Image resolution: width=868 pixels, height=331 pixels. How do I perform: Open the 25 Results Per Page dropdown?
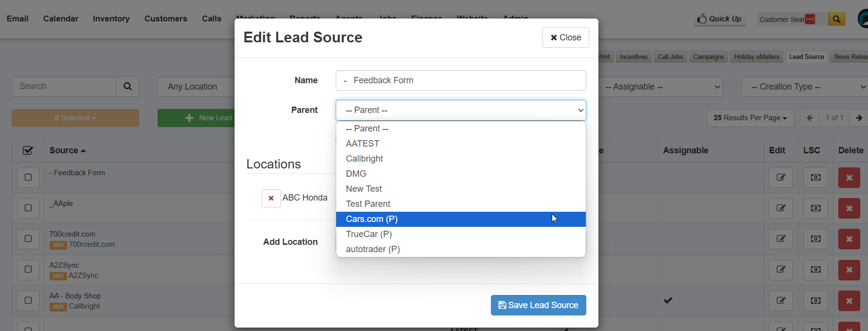coord(750,118)
